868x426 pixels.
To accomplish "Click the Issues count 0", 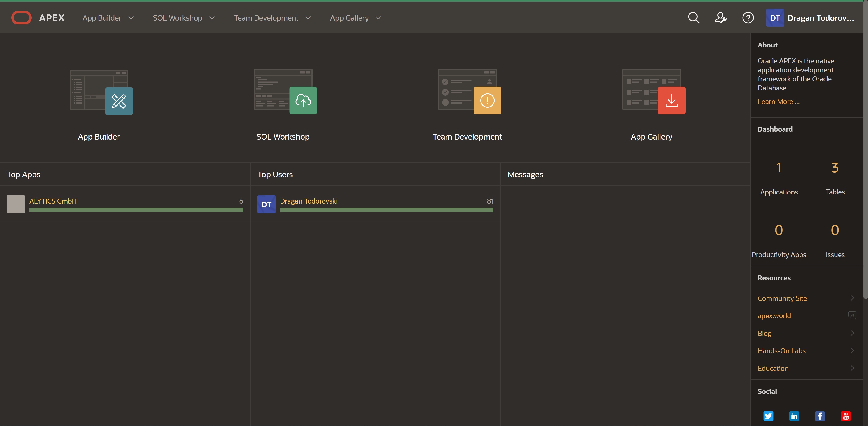I will coord(835,230).
